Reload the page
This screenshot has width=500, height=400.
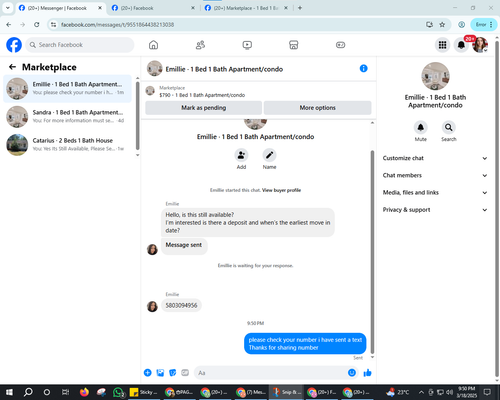(x=37, y=24)
